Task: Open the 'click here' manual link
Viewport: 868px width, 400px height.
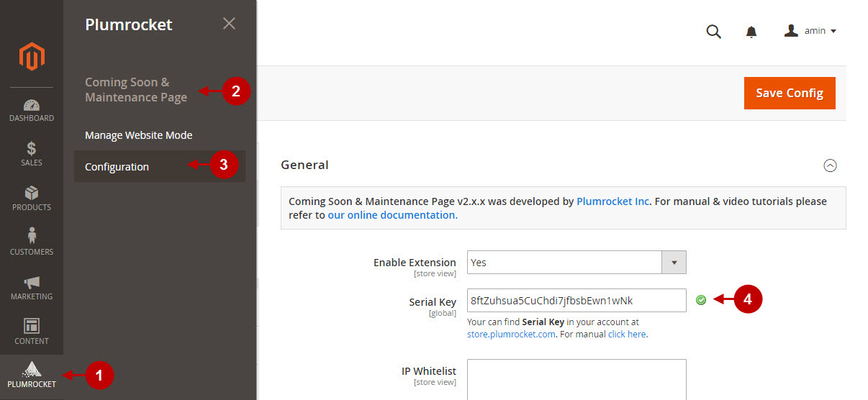Action: pos(627,334)
